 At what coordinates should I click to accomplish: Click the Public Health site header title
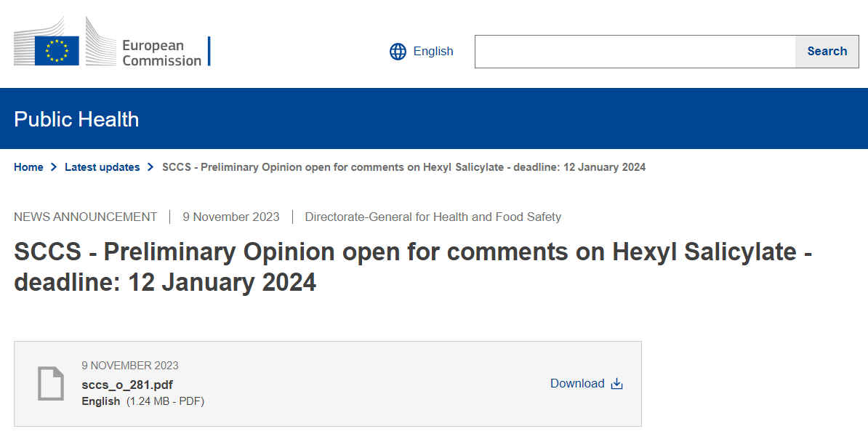[76, 119]
